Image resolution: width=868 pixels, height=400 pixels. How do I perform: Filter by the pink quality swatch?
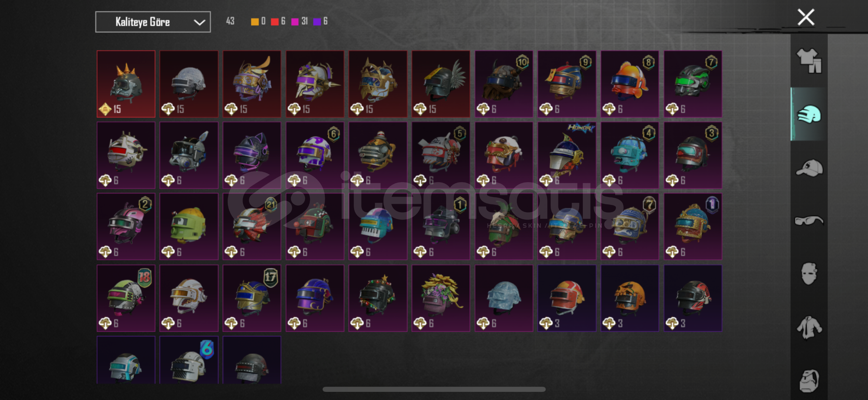[295, 22]
